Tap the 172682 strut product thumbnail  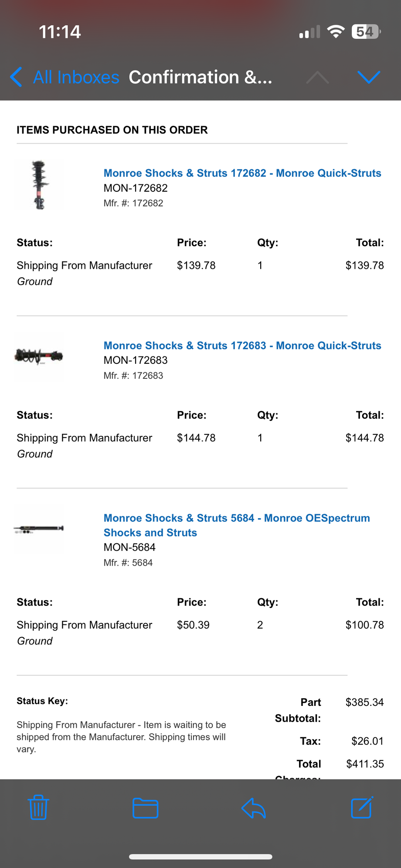click(39, 185)
